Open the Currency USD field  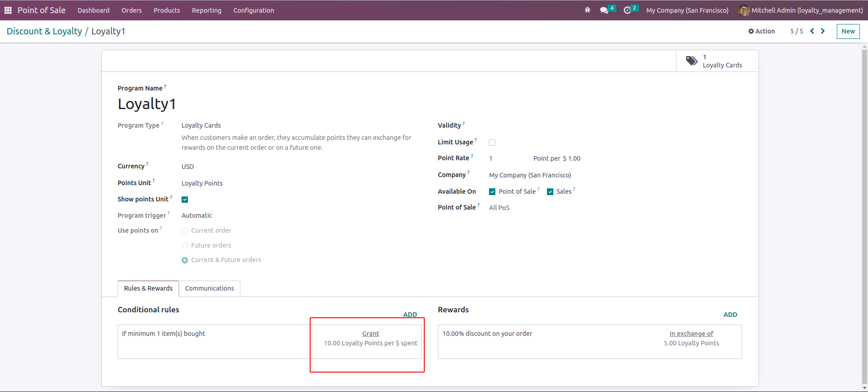pos(187,167)
